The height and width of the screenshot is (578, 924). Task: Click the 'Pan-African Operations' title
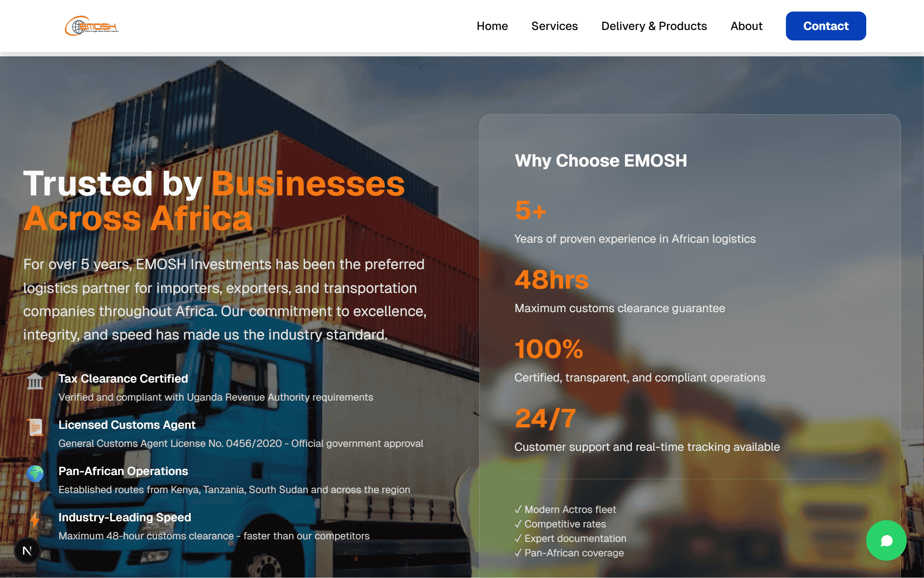123,471
